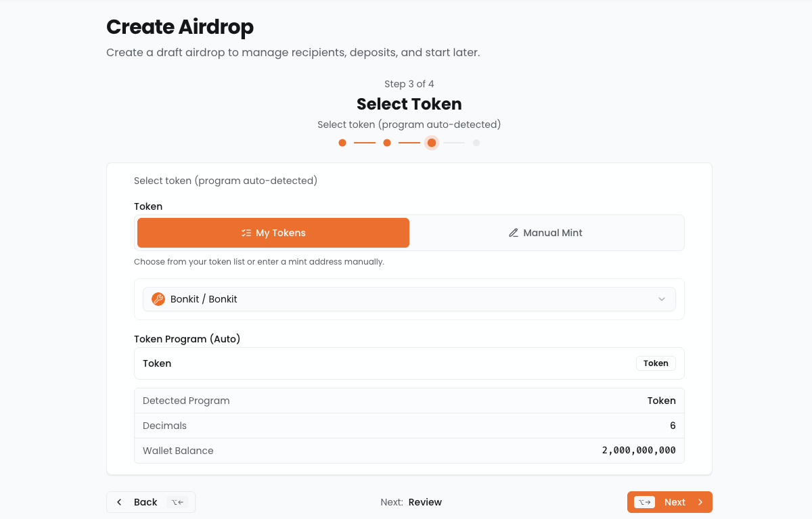Image resolution: width=812 pixels, height=519 pixels.
Task: Click the left chevron in the Back button
Action: coord(120,502)
